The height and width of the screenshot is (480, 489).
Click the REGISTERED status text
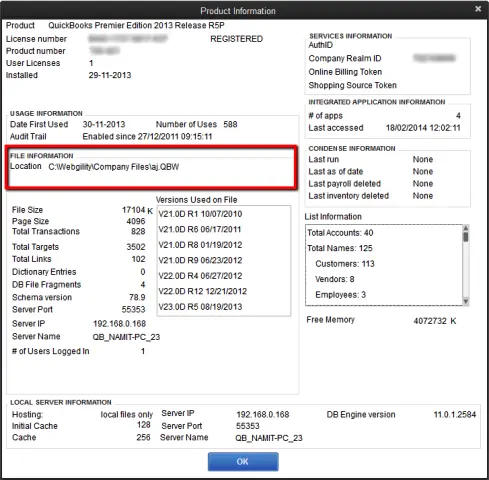237,39
